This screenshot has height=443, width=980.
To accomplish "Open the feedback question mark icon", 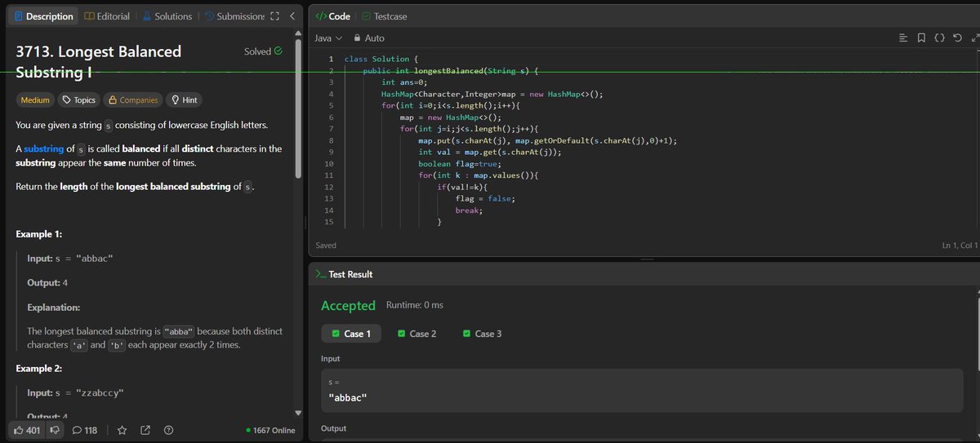I will point(168,430).
